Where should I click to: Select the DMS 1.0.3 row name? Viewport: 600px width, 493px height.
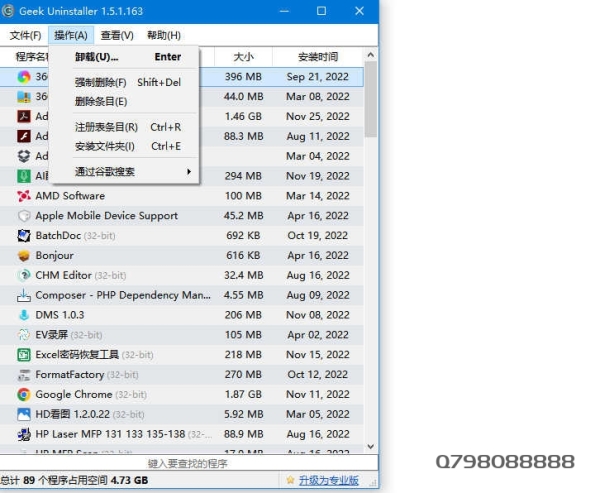(60, 315)
